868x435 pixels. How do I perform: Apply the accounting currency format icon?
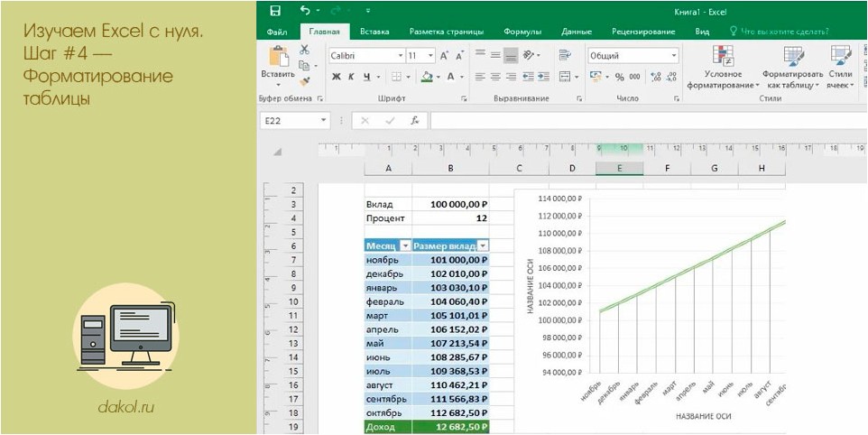(596, 77)
